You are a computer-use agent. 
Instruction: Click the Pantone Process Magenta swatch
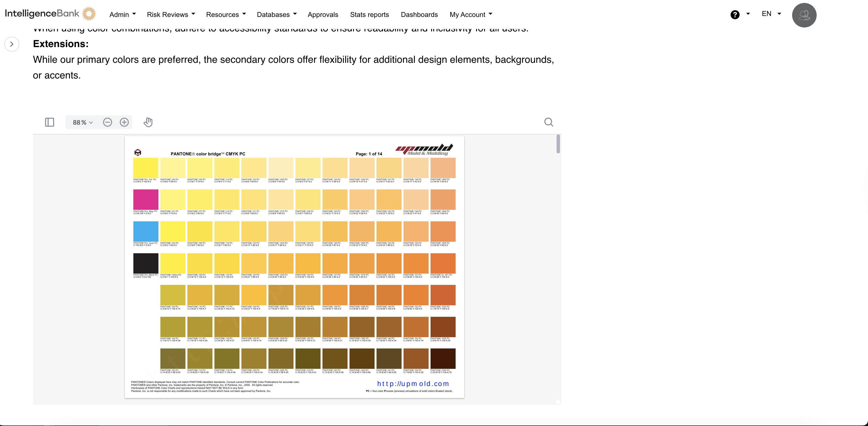(146, 199)
